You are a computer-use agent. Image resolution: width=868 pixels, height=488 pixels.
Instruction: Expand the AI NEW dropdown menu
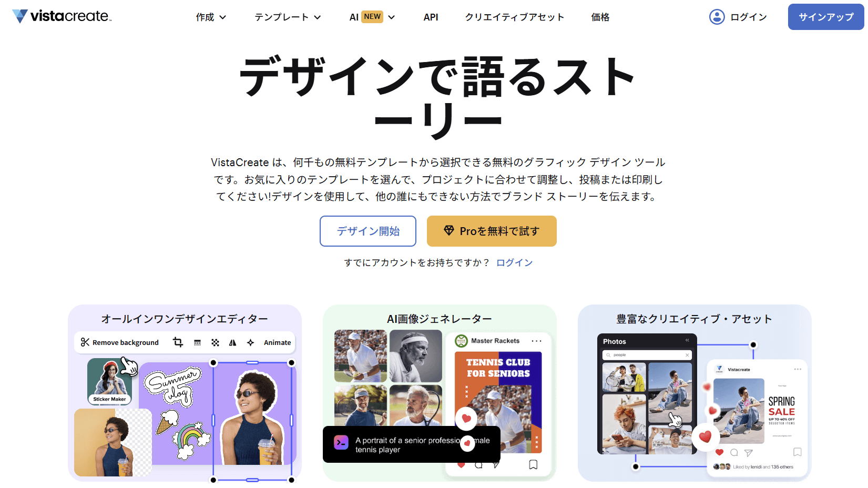(372, 17)
